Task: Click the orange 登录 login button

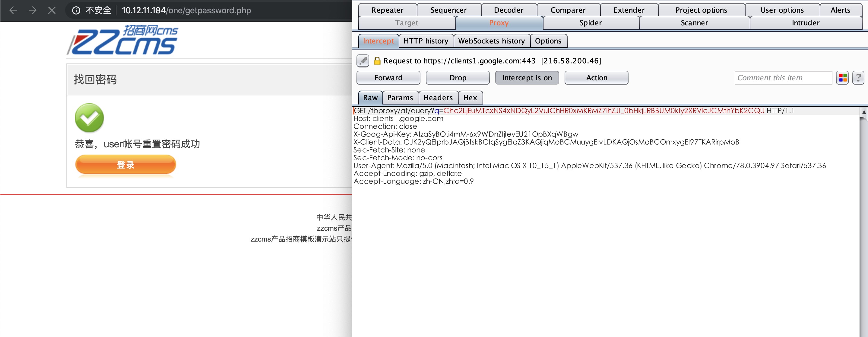Action: tap(126, 165)
